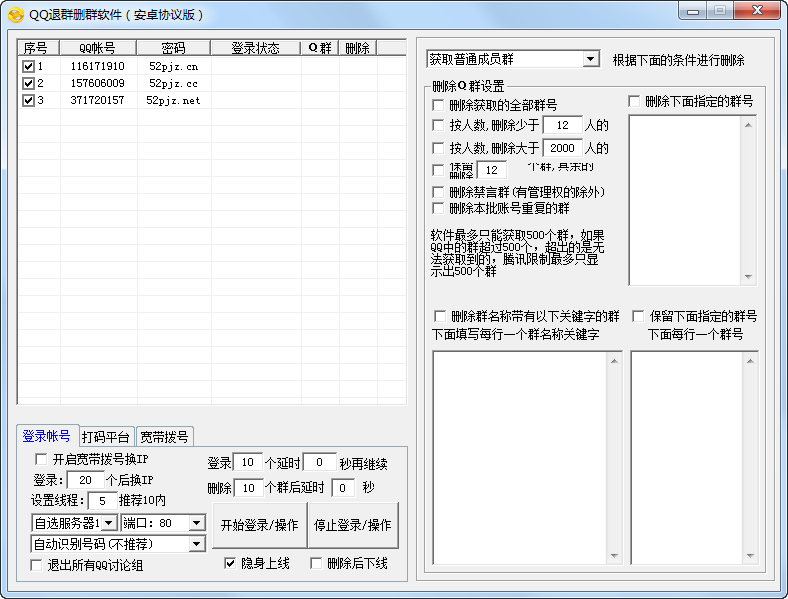
Task: Click Q群 column header
Action: tap(320, 48)
